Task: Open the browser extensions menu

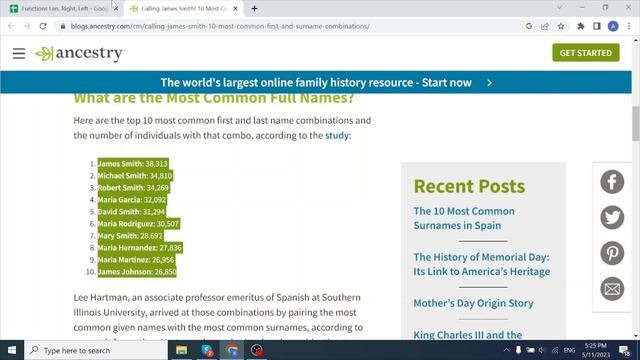Action: coord(580,26)
